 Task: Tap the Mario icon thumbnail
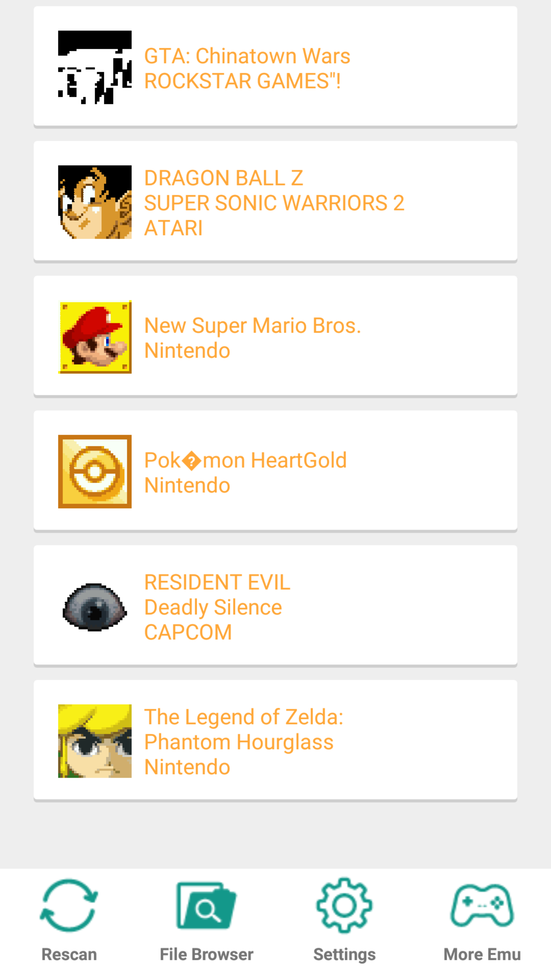(x=95, y=337)
